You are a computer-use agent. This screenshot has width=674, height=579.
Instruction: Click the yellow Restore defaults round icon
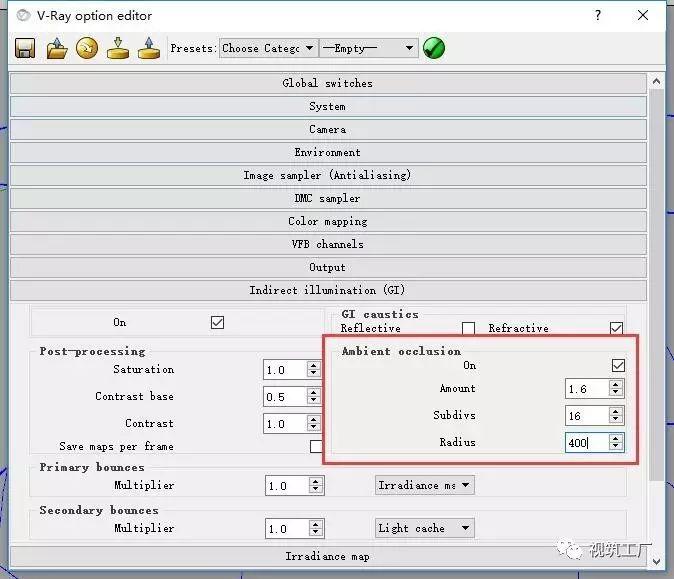click(87, 48)
